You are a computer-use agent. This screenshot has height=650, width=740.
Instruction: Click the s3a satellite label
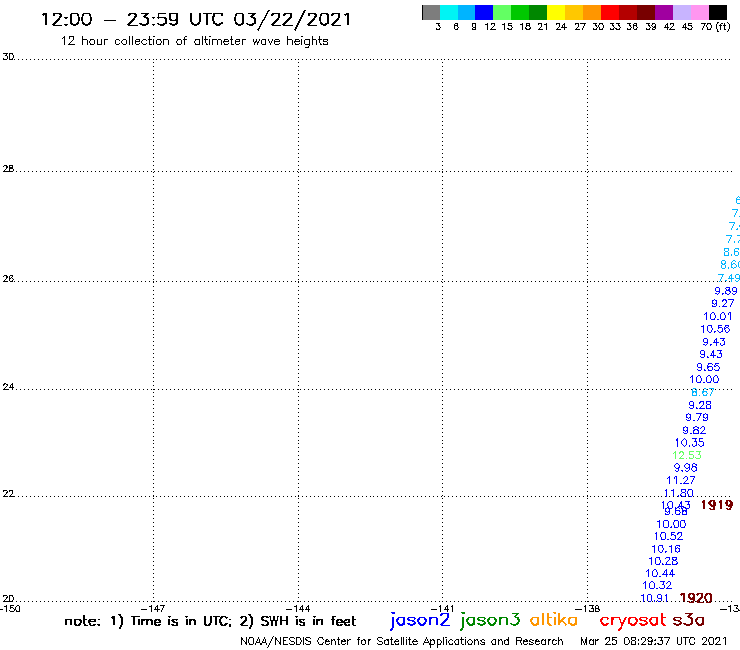click(x=689, y=620)
